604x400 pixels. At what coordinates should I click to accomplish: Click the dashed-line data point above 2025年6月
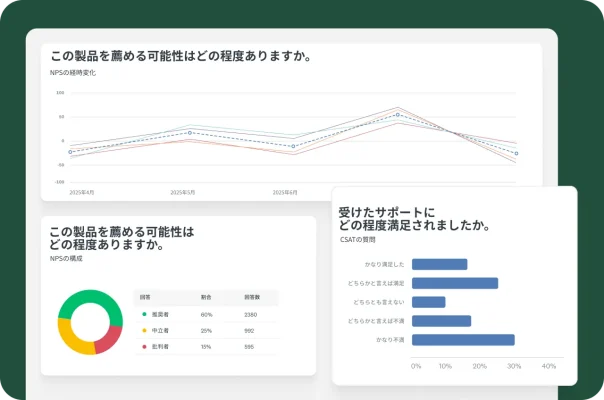[x=293, y=146]
